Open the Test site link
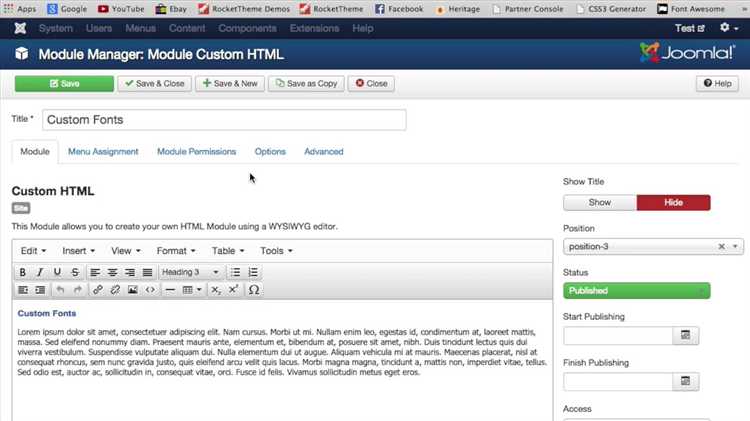 click(690, 28)
